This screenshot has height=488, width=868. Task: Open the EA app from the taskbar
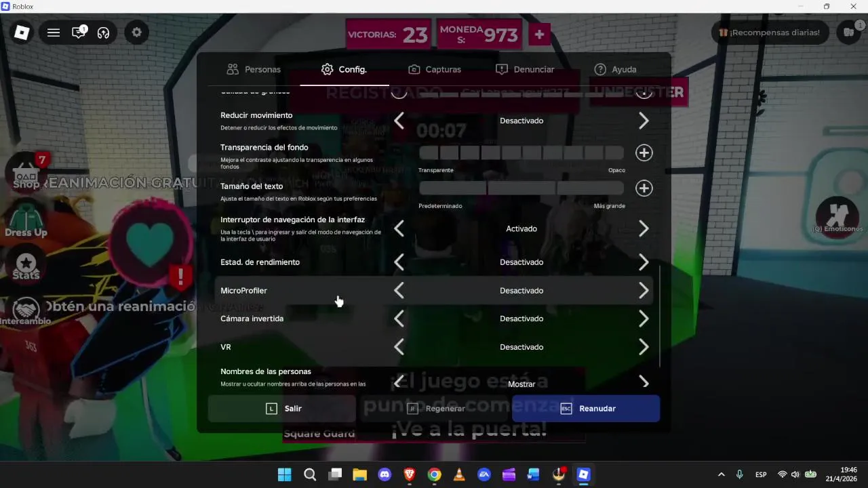[x=484, y=474]
